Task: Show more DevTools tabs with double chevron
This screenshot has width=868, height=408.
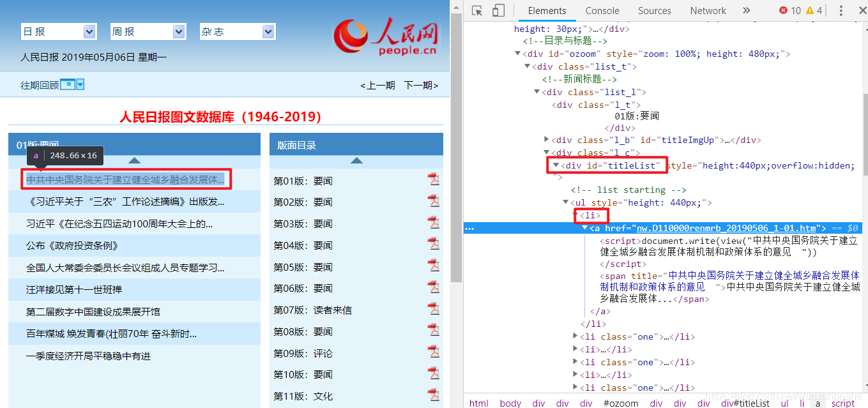Action: pos(746,10)
